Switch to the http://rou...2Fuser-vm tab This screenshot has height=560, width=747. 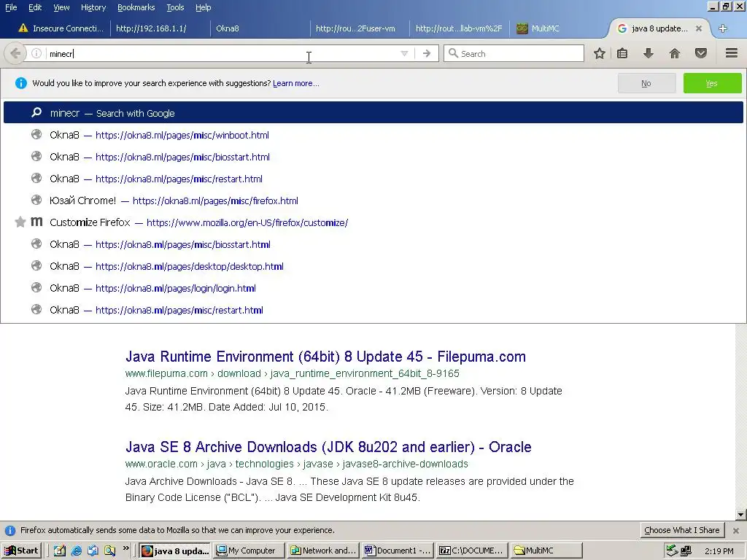(x=360, y=28)
